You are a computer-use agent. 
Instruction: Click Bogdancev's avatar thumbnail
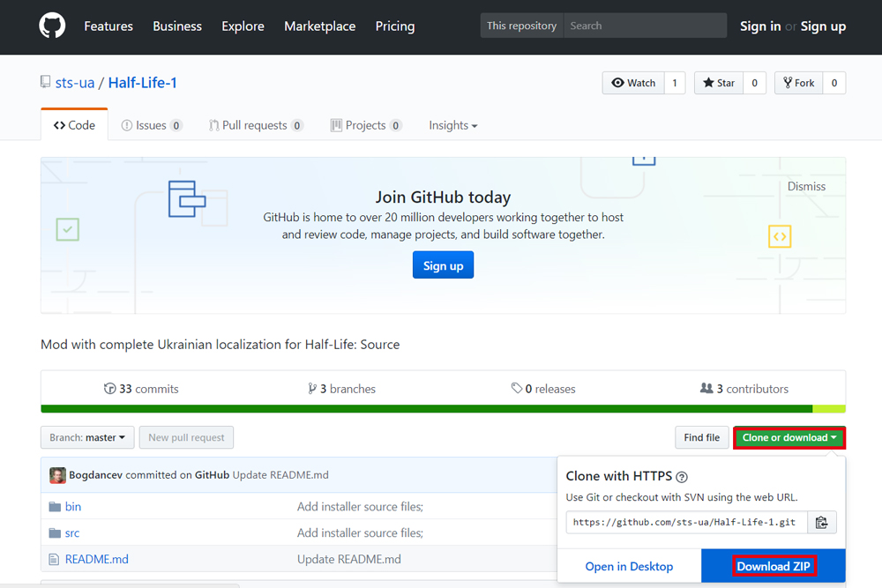[57, 475]
